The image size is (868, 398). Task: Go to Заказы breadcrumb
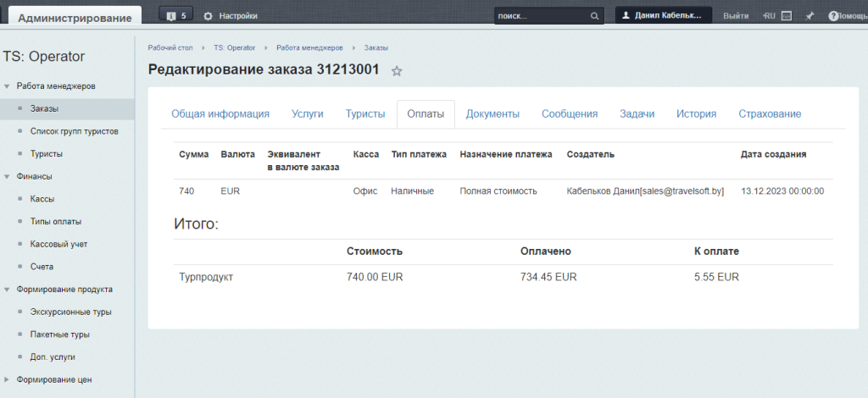coord(376,48)
